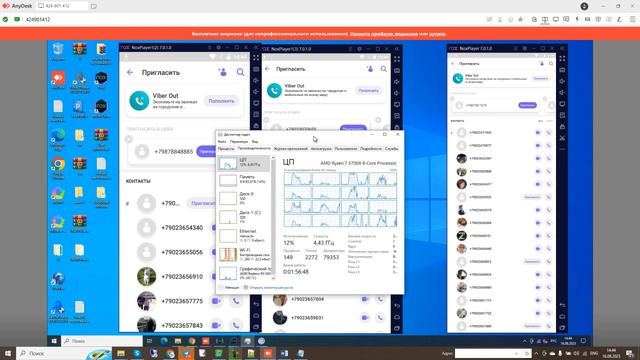The height and width of the screenshot is (360, 640).
Task: Select contact +79023655056 in left window
Action: point(182,252)
